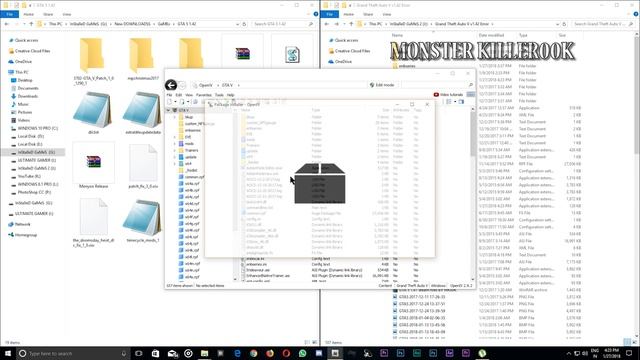640x360 pixels.
Task: Open the view mode dropdown arrow in OpenIV
Action: pos(455,102)
